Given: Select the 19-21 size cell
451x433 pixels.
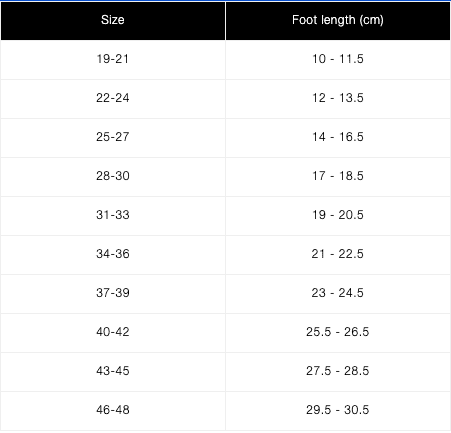Looking at the screenshot, I should [113, 60].
